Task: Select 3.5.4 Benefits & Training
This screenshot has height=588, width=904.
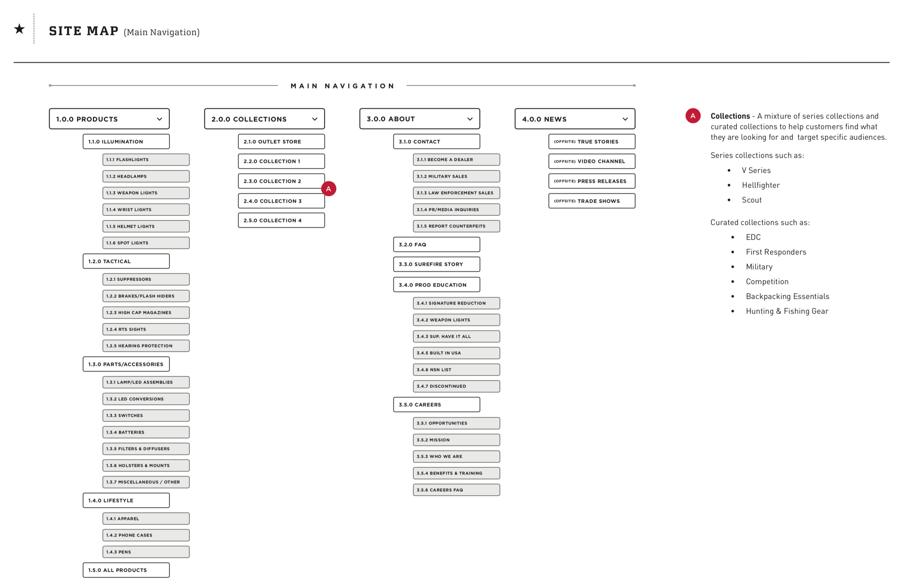Action: [457, 474]
